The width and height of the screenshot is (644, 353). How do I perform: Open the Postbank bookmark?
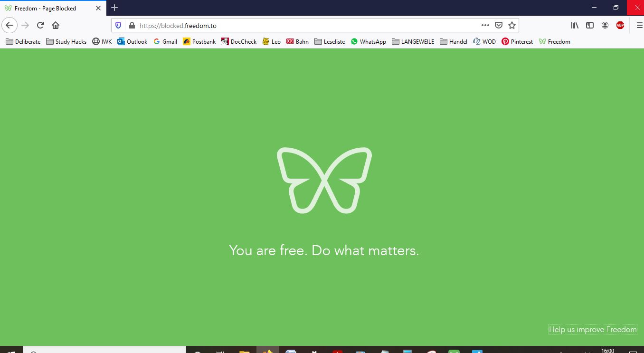coord(199,41)
